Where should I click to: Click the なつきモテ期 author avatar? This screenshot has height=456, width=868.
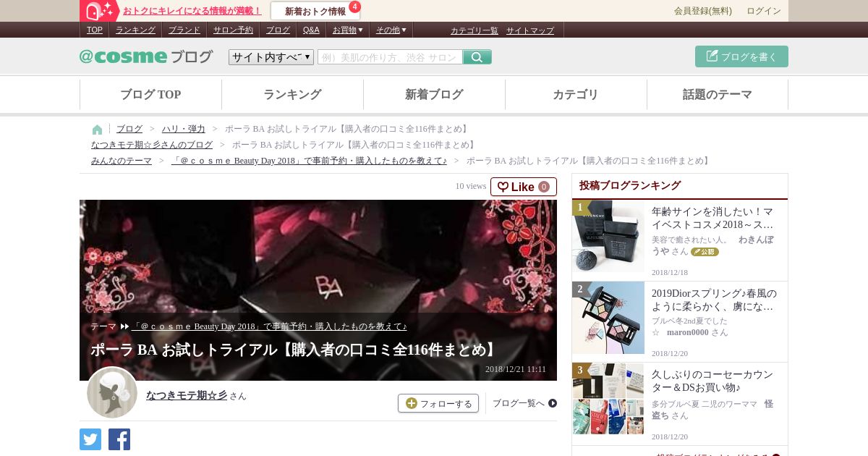pos(112,392)
